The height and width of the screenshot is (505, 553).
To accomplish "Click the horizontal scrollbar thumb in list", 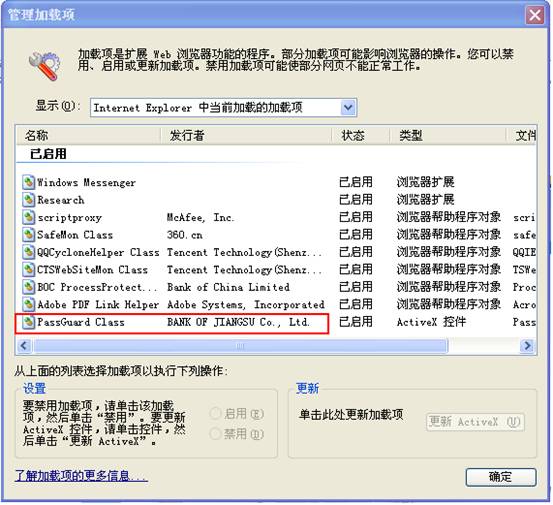I will click(240, 346).
